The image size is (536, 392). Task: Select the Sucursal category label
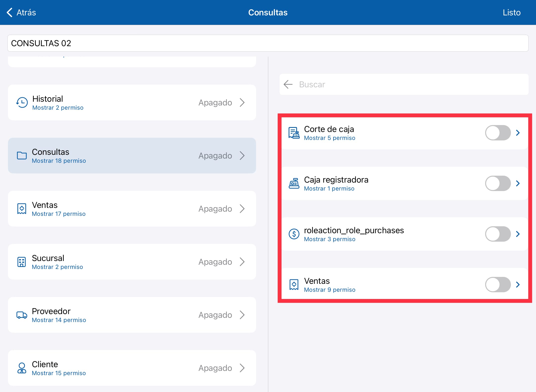48,258
